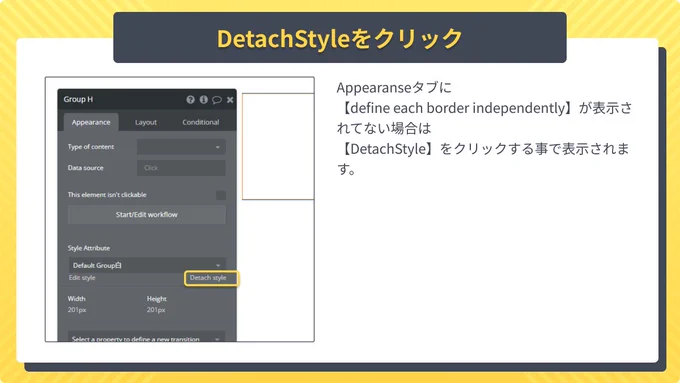
Task: Click the Data source input field
Action: 181,168
